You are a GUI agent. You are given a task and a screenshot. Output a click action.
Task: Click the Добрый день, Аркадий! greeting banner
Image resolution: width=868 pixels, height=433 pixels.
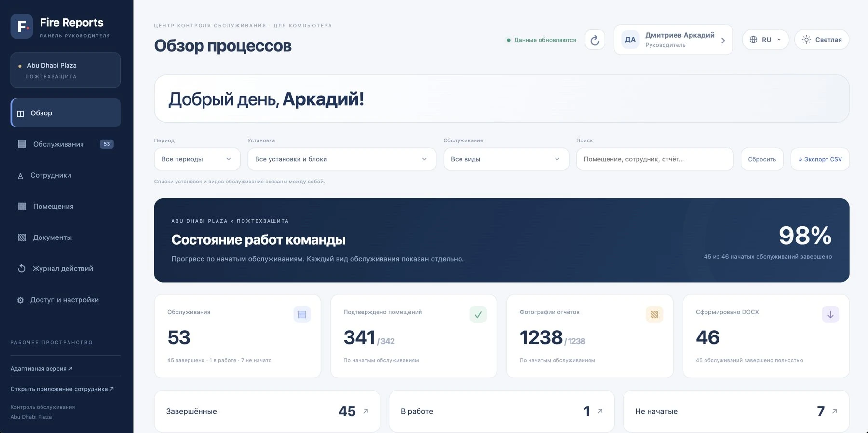(502, 98)
